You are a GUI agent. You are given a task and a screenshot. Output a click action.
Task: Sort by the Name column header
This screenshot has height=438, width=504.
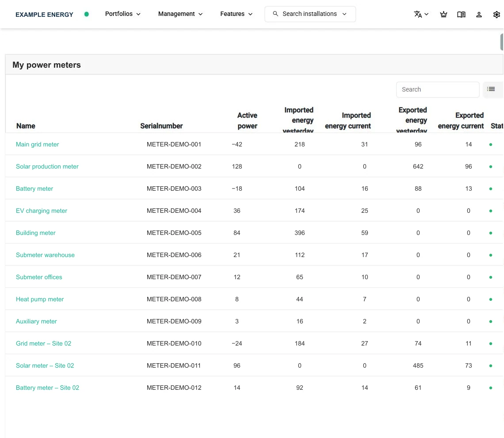(26, 126)
